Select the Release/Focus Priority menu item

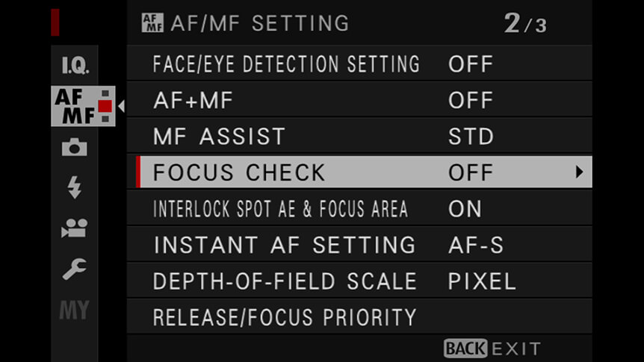point(359,317)
